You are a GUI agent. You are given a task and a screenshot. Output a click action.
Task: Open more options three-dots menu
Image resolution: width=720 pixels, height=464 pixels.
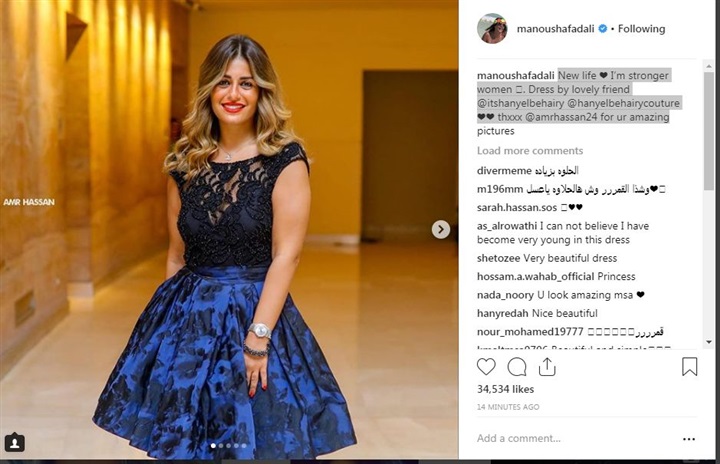pyautogui.click(x=689, y=439)
